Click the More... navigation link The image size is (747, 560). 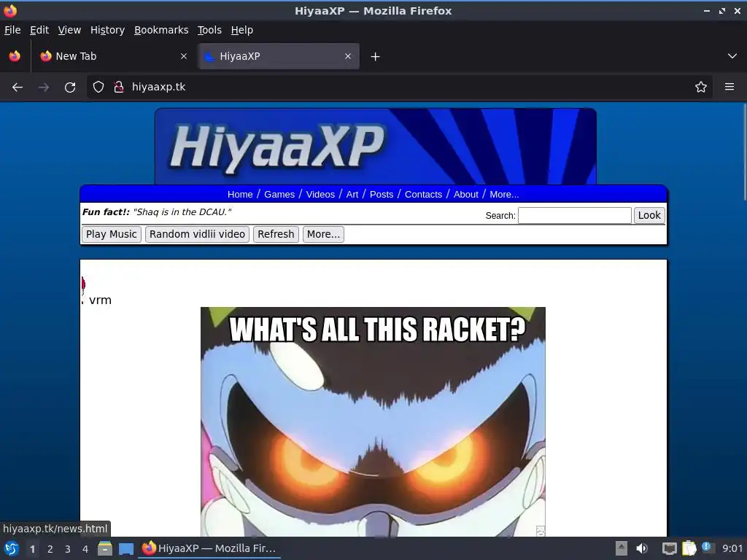[x=504, y=194]
